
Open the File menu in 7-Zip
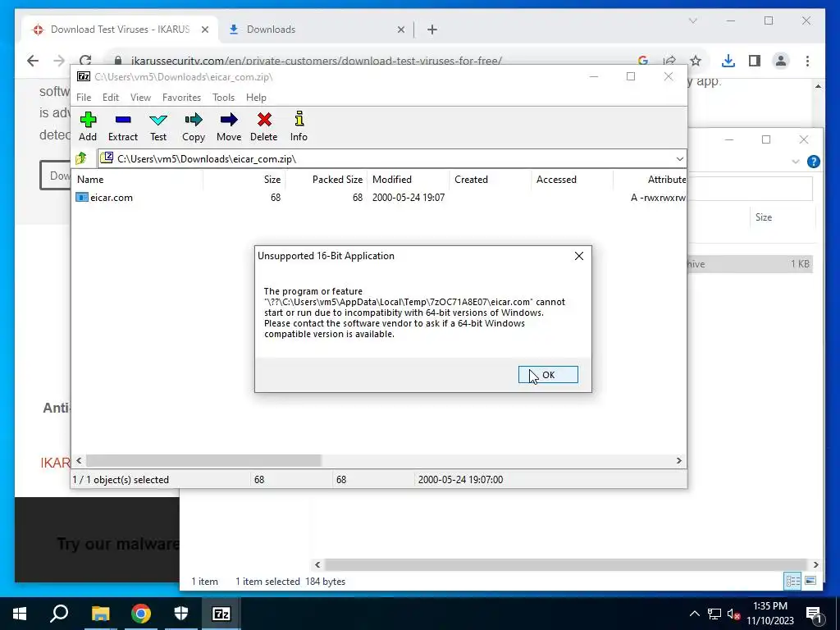84,98
